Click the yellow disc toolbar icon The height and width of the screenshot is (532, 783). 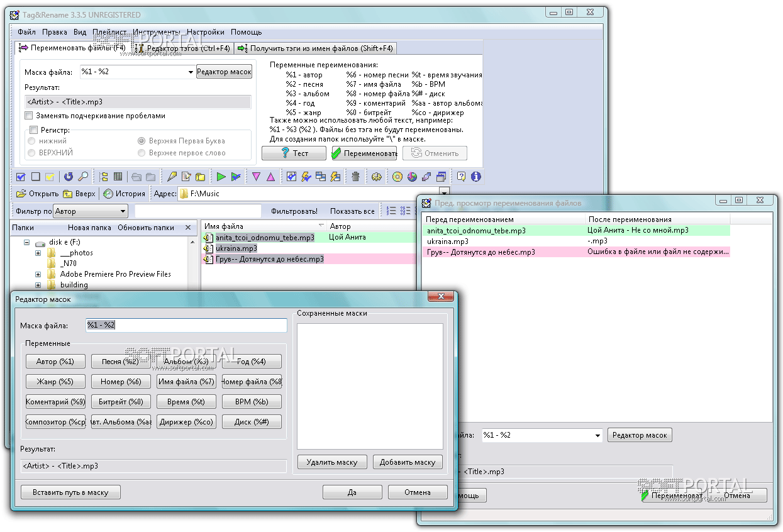click(x=397, y=177)
